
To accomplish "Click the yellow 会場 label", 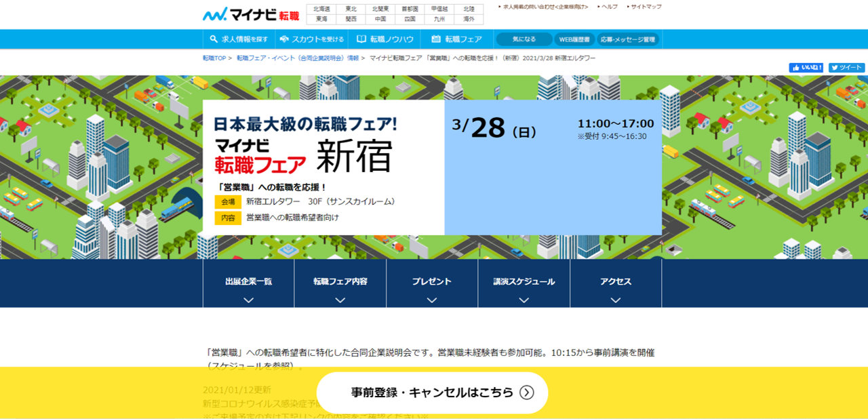I will point(228,202).
